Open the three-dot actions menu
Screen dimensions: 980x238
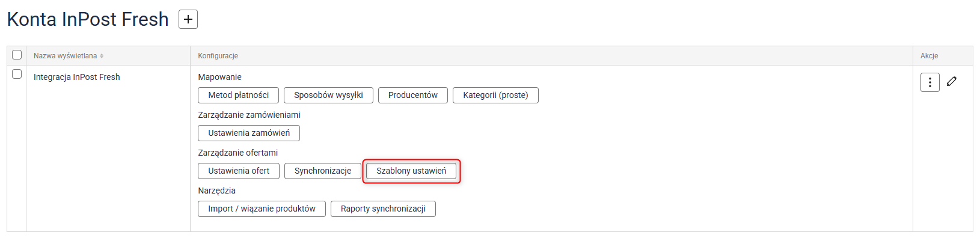[929, 82]
